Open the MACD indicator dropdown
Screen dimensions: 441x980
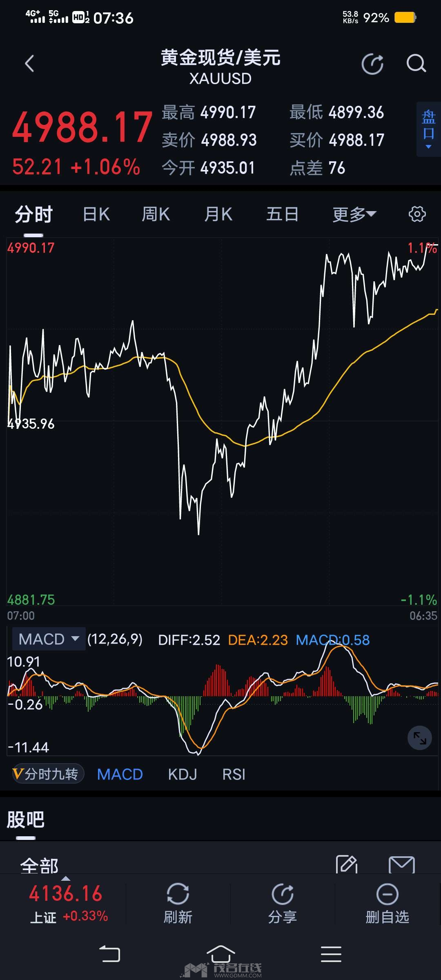pyautogui.click(x=49, y=639)
